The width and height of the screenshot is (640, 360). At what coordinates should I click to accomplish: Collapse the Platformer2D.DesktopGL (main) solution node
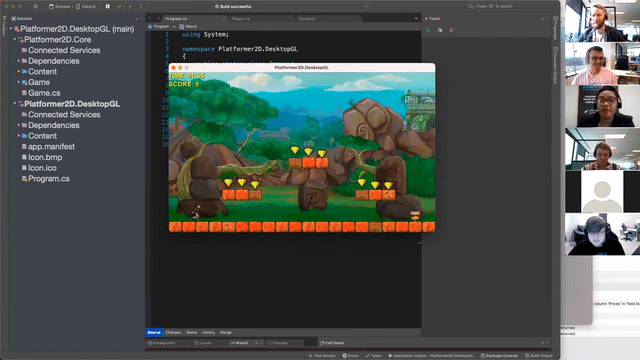pyautogui.click(x=11, y=29)
